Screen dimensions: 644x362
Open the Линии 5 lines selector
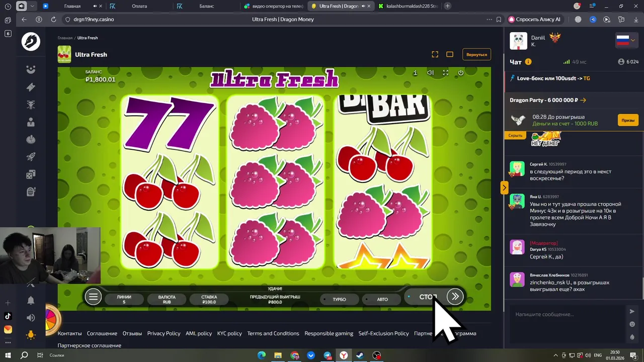click(x=124, y=299)
